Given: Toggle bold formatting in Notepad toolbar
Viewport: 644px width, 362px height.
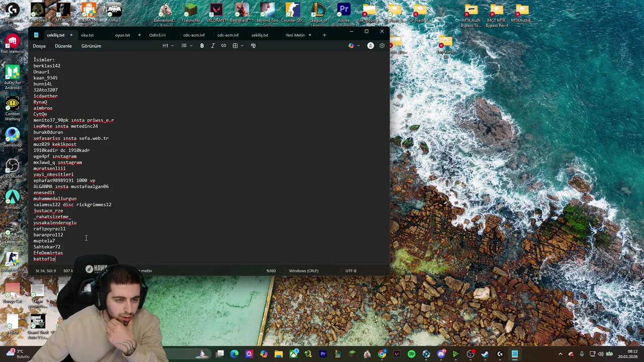Looking at the screenshot, I should pos(202,46).
